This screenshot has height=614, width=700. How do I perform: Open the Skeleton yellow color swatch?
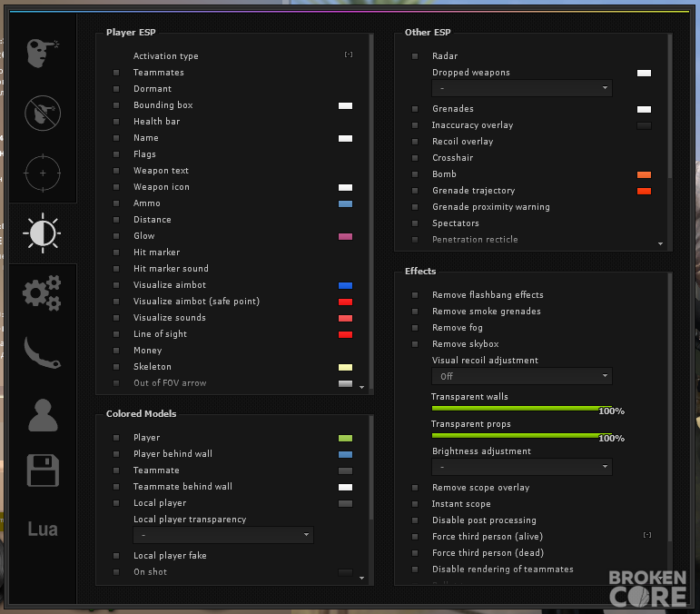click(x=345, y=367)
